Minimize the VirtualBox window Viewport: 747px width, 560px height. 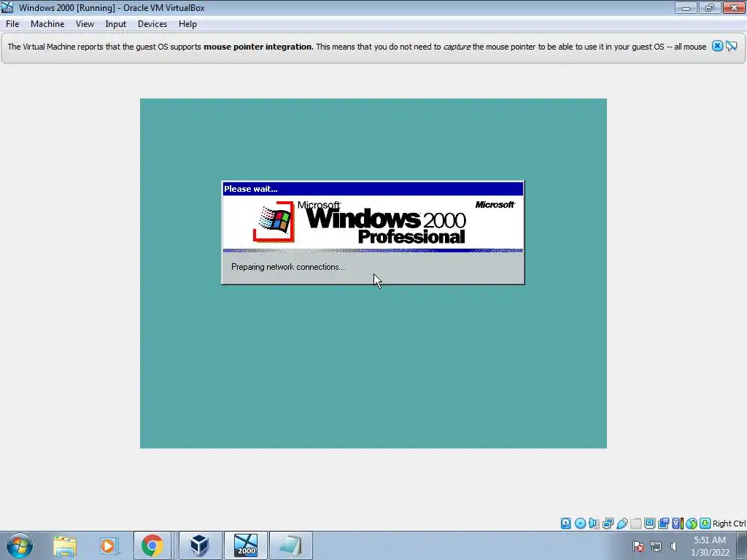[686, 7]
